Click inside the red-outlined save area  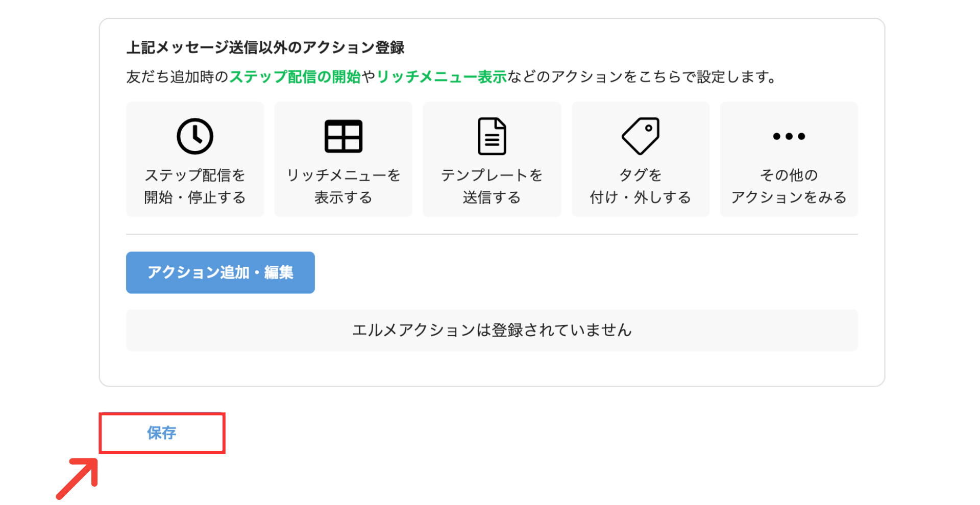pyautogui.click(x=161, y=434)
